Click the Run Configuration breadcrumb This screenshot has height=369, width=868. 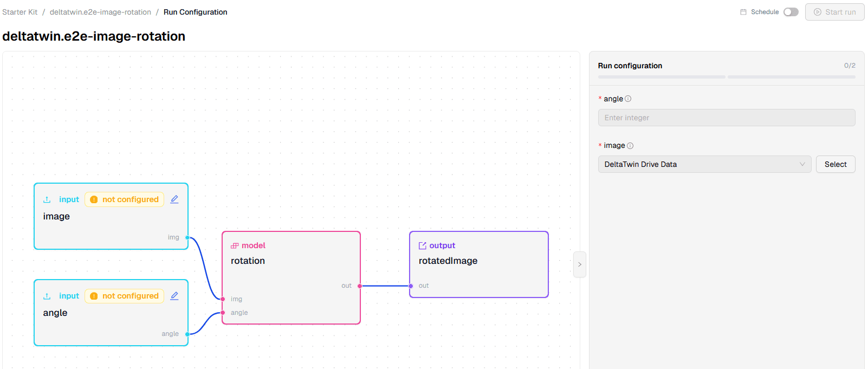coord(196,12)
